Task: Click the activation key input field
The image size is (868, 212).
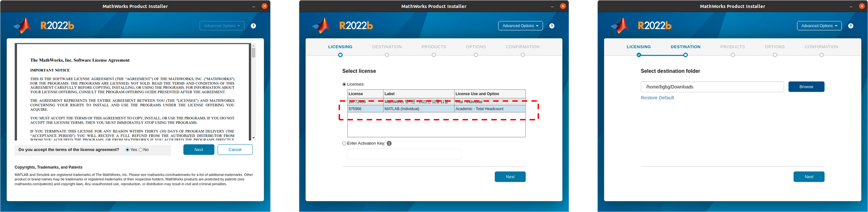Action: [404, 154]
